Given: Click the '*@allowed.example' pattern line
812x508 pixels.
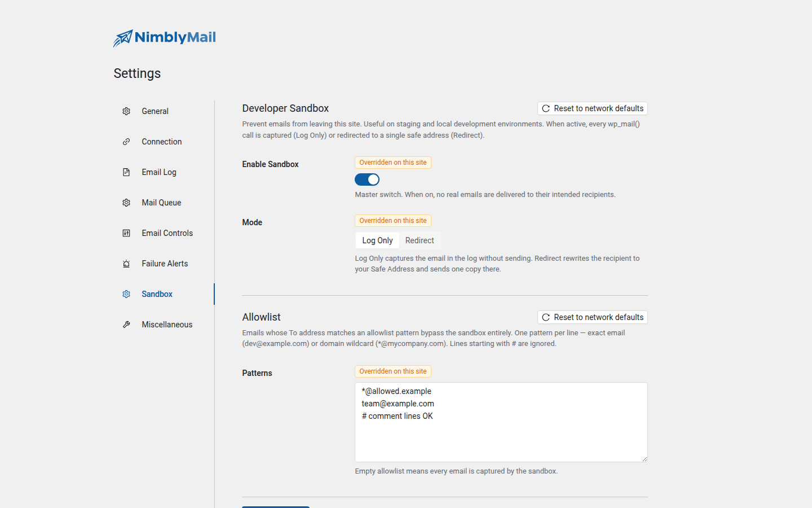Looking at the screenshot, I should coord(396,391).
